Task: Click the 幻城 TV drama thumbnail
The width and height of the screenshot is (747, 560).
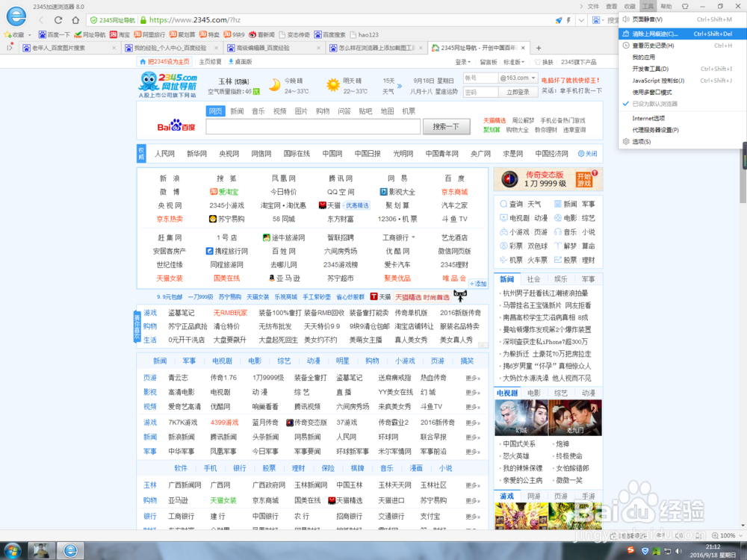Action: pos(521,417)
